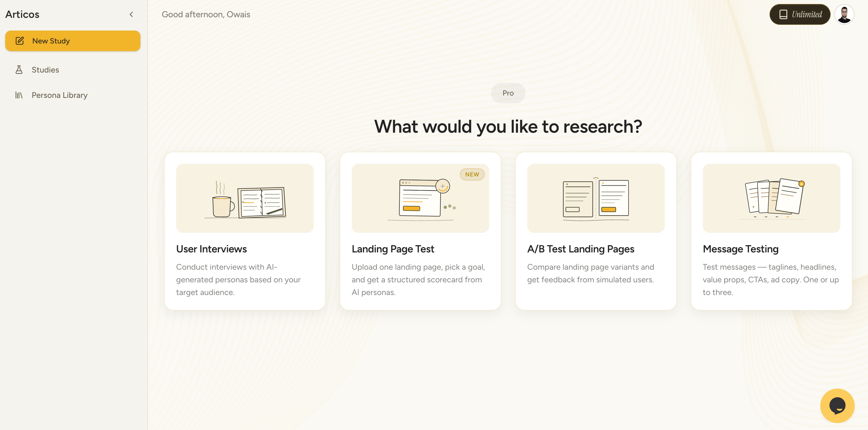
Task: Click the User Interviews description text
Action: tap(238, 280)
